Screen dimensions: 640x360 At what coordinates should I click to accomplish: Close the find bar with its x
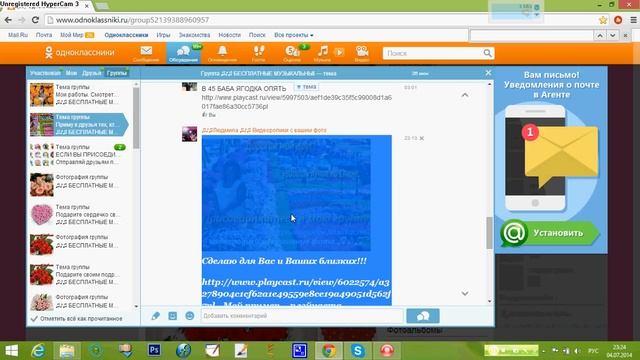626,36
